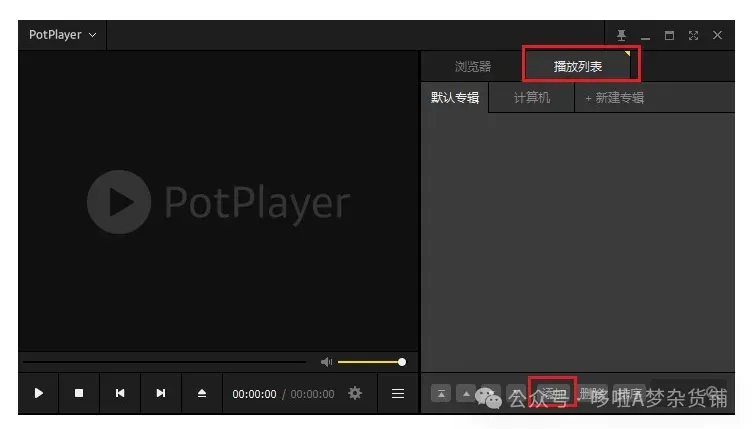The image size is (752, 429).
Task: Close the PotPlayer window
Action: coord(717,35)
